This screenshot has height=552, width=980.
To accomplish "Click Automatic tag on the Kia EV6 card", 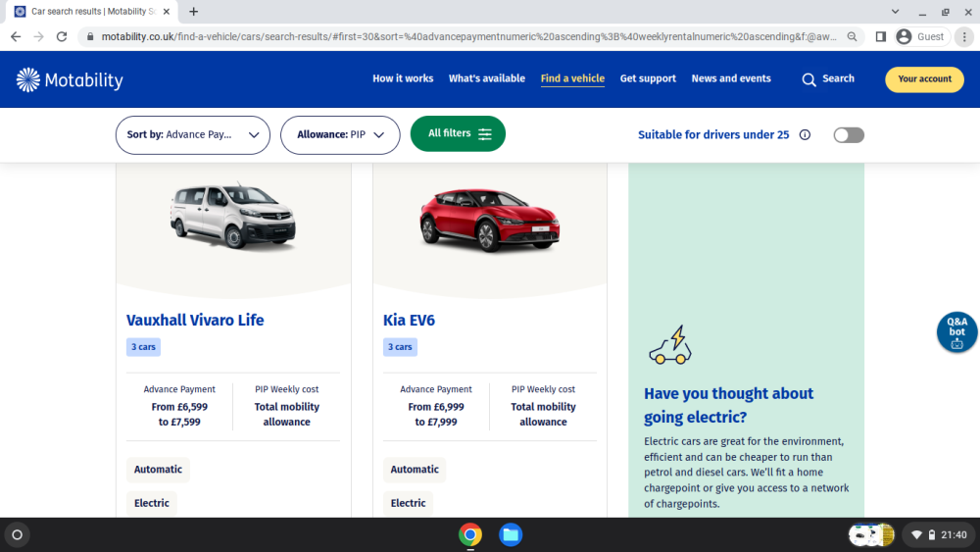I will (x=415, y=470).
